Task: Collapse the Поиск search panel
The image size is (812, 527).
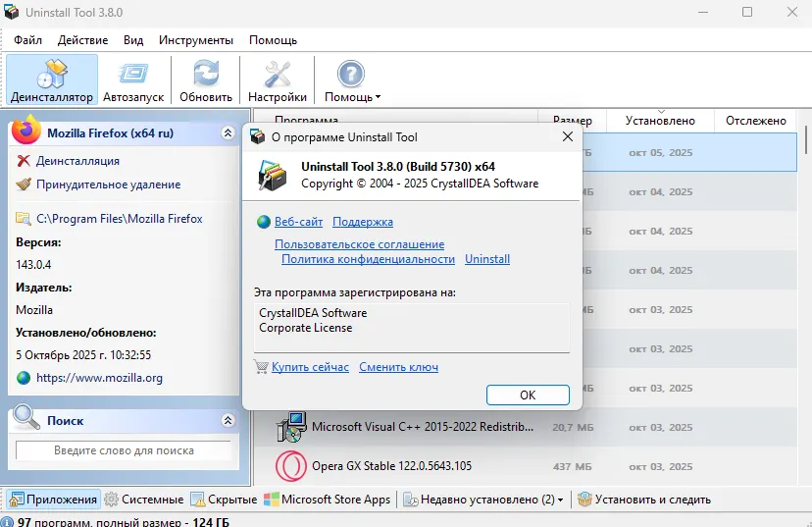Action: (x=228, y=420)
